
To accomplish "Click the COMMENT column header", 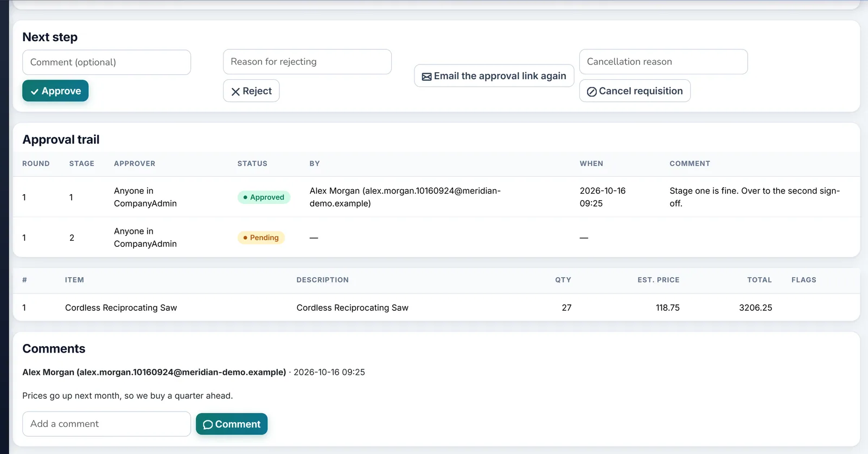I will click(690, 164).
